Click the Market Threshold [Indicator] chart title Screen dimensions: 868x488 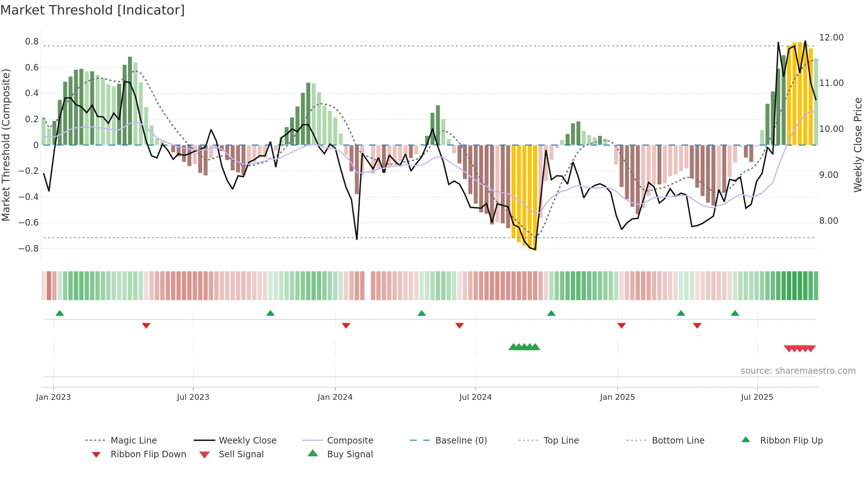[93, 10]
